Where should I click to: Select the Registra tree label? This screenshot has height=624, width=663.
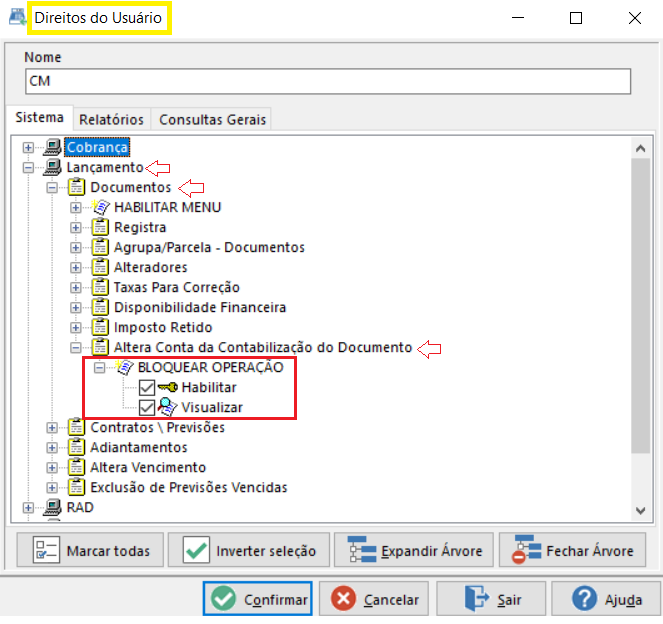(x=140, y=227)
